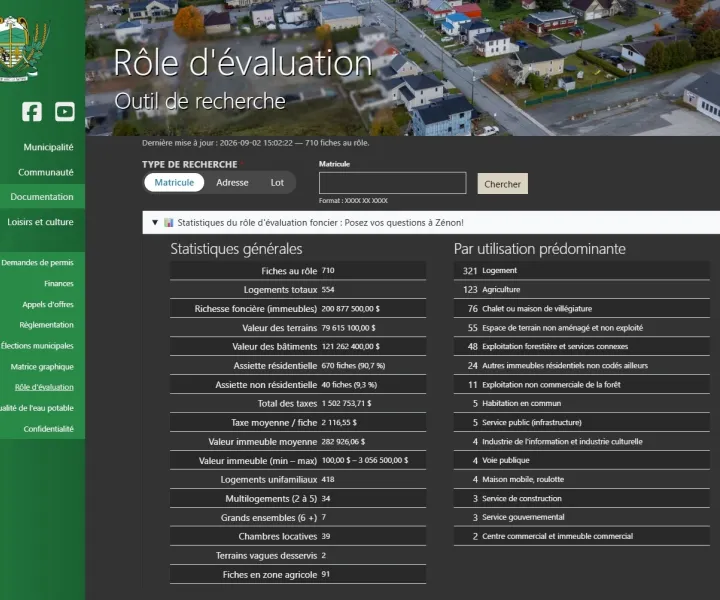Screen dimensions: 720x600
Task: Select the Espace de terrain non aménagé row
Action: [582, 328]
